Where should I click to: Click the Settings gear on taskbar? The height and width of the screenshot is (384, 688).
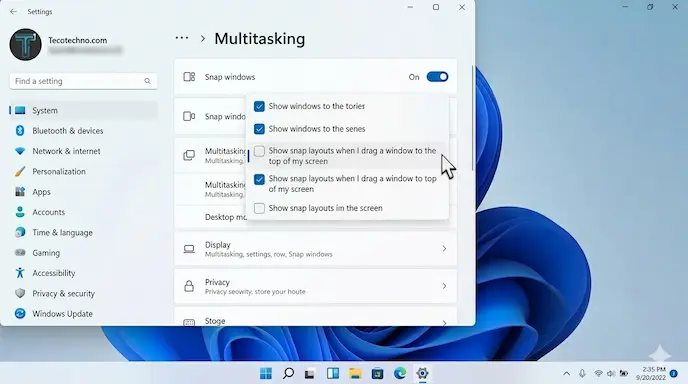[422, 373]
